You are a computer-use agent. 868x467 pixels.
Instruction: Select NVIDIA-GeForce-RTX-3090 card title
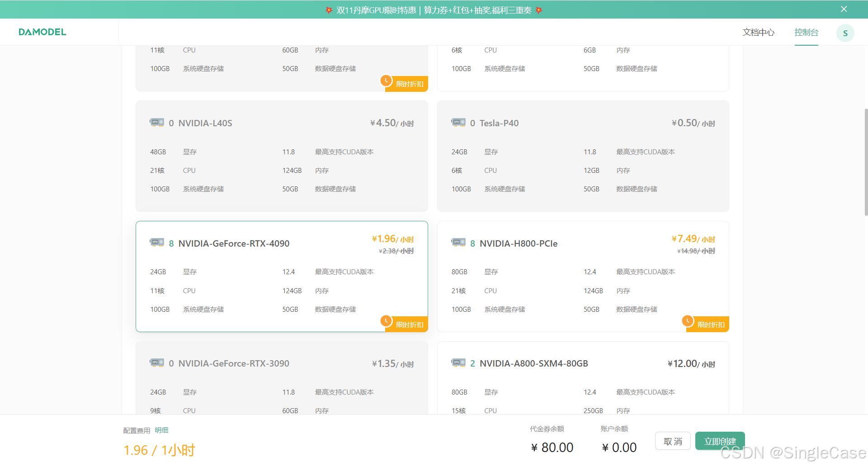click(234, 363)
